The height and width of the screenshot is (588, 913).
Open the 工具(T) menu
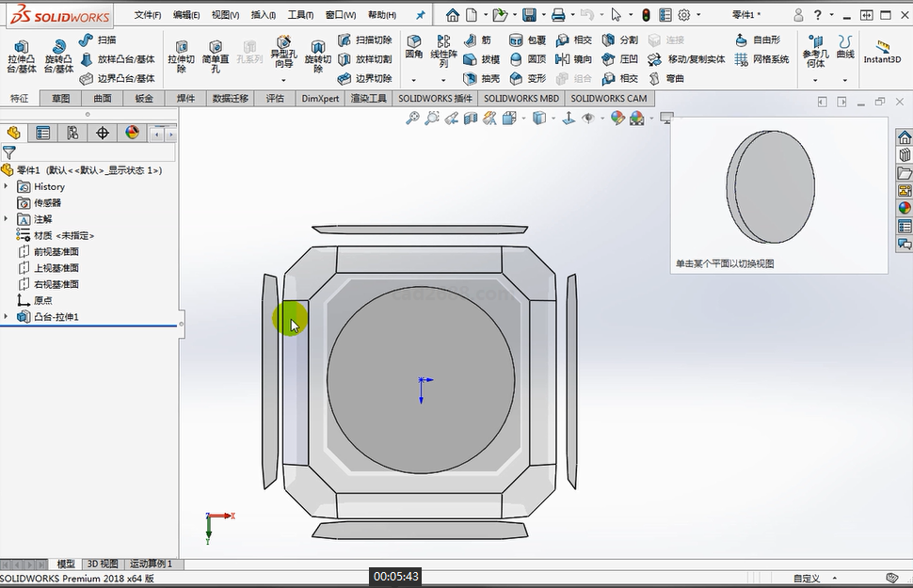pyautogui.click(x=300, y=15)
